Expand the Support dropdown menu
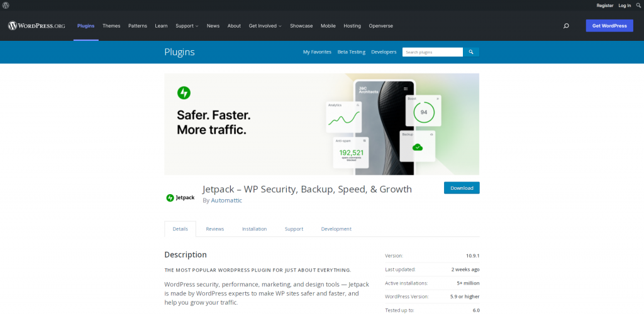Screen dimensions: 644x316 click(x=187, y=26)
